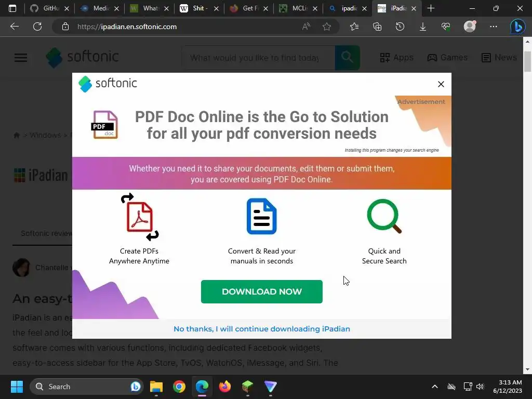Close the Softonic advertisement popup
This screenshot has height=399, width=532.
click(441, 84)
